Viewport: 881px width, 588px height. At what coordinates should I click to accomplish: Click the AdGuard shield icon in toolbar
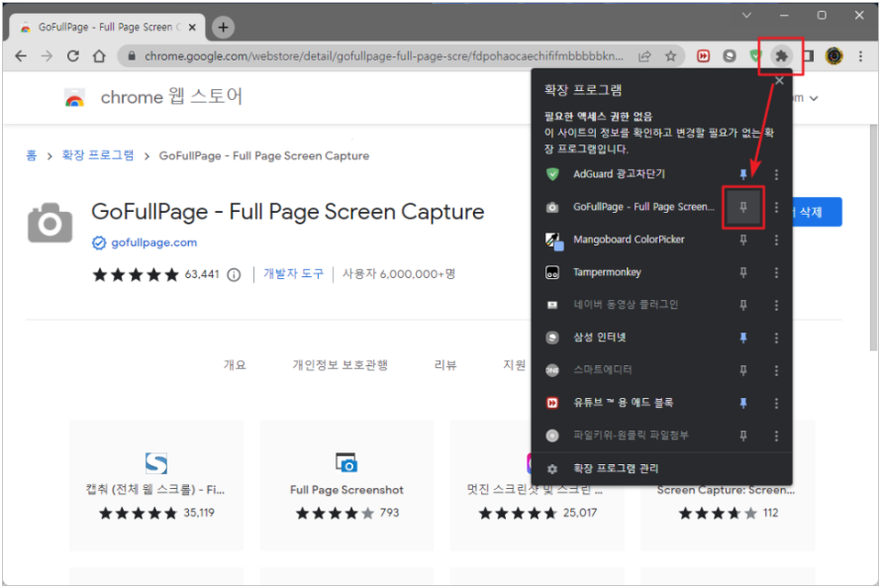click(755, 55)
